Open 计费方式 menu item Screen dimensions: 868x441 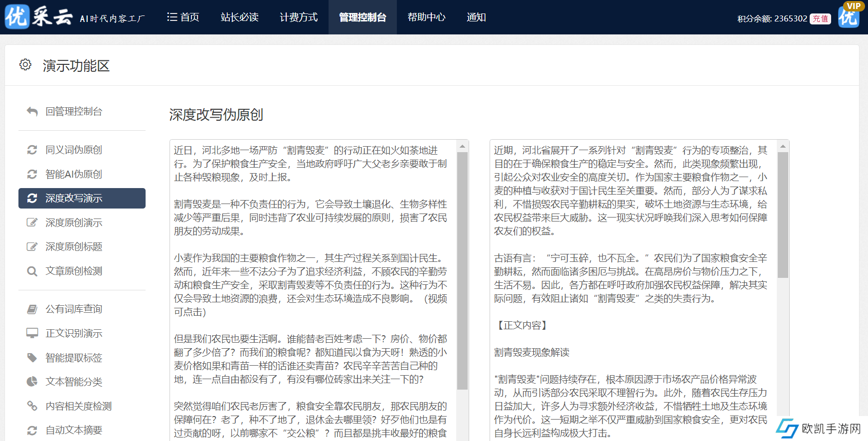(299, 17)
